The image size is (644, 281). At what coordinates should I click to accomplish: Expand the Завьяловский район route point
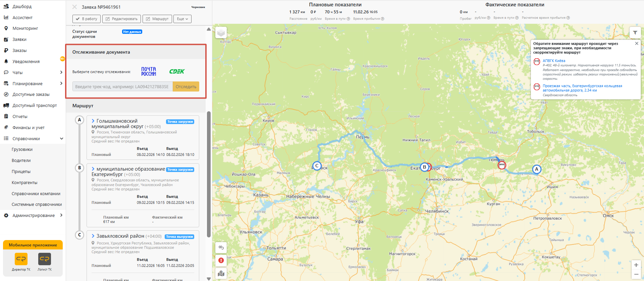pos(93,236)
